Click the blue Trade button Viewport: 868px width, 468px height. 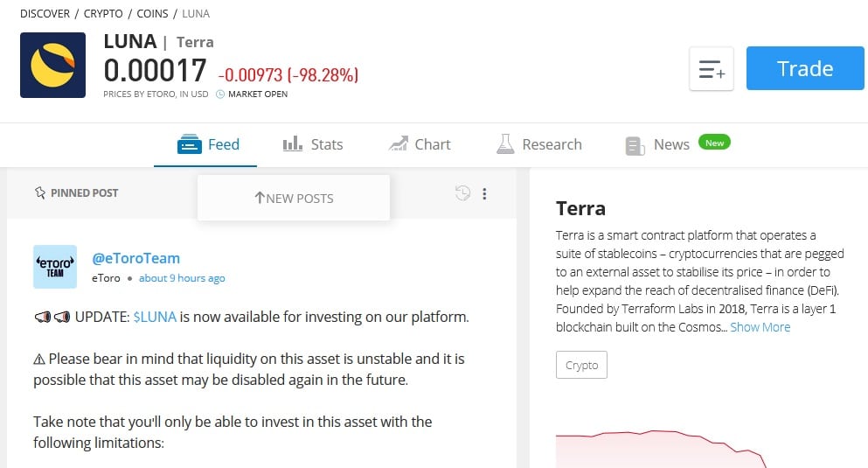[x=805, y=68]
